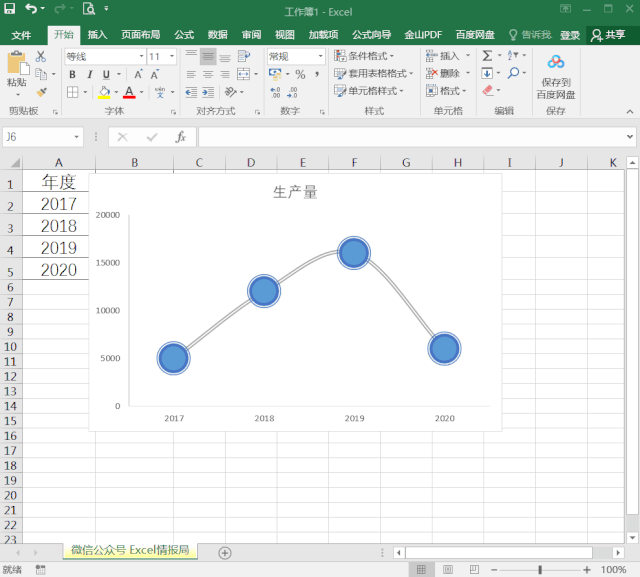
Task: Apply cell borders icon
Action: click(73, 92)
